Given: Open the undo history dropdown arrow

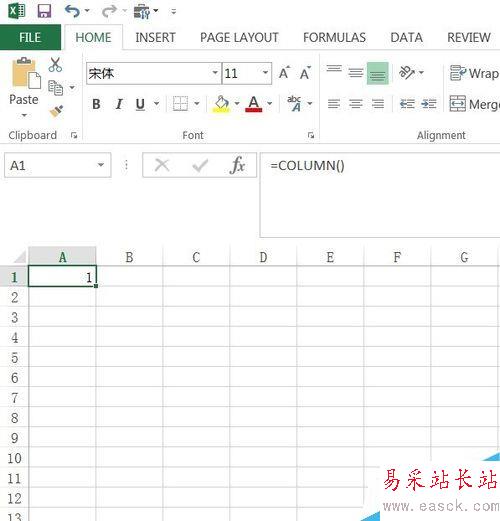Looking at the screenshot, I should 87,11.
